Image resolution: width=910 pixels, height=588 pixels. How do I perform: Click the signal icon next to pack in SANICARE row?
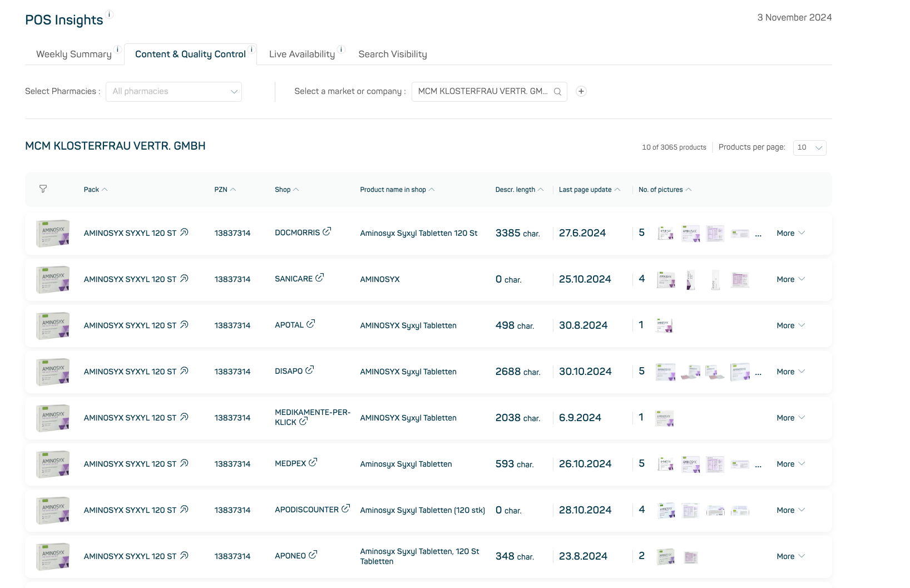[184, 279]
